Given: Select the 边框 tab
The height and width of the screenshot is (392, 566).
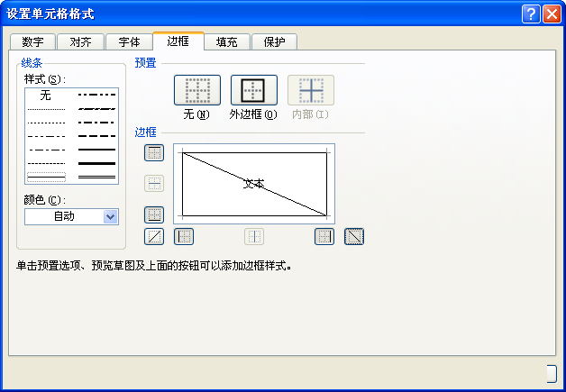Looking at the screenshot, I should [x=178, y=41].
